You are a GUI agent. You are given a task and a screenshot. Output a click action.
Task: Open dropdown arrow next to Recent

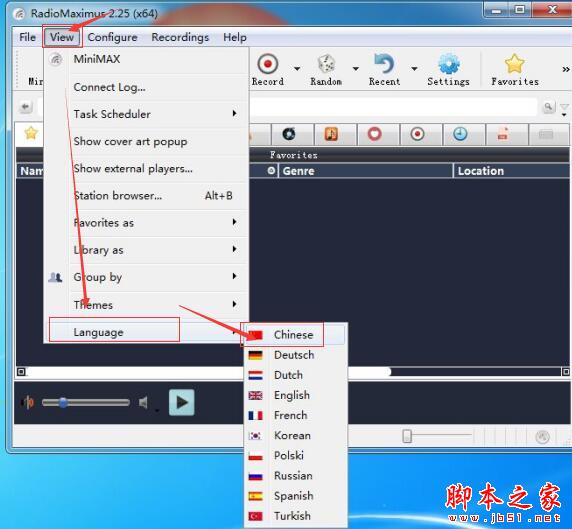coord(414,69)
